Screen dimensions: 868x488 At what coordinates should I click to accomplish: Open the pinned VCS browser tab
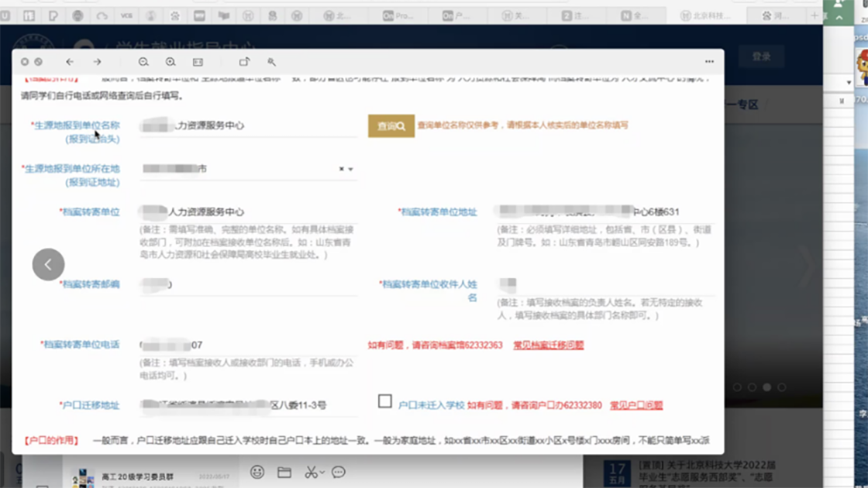tap(126, 16)
